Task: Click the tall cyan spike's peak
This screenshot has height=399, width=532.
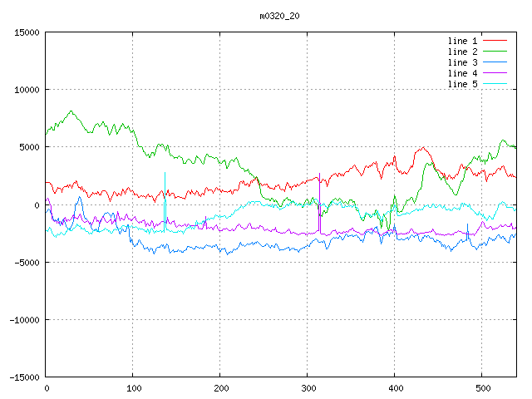Action: [165, 173]
